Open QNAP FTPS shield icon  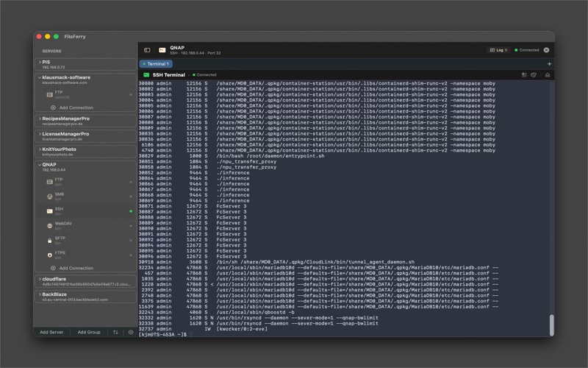click(x=49, y=255)
